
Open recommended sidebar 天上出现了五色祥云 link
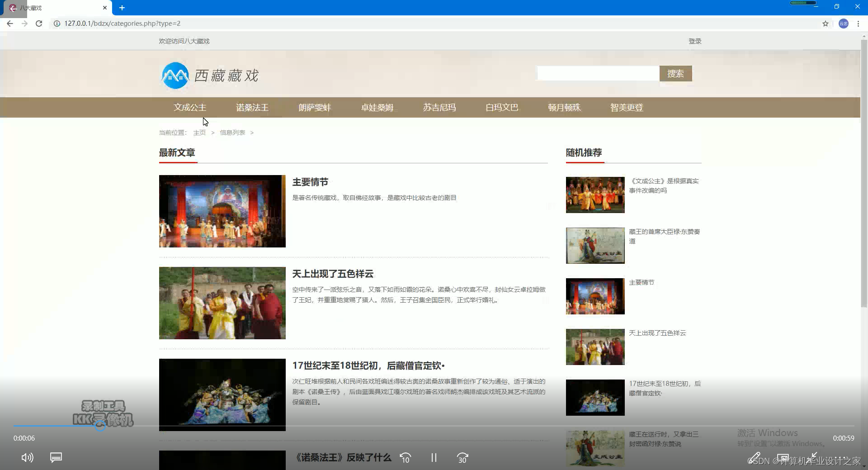point(657,333)
